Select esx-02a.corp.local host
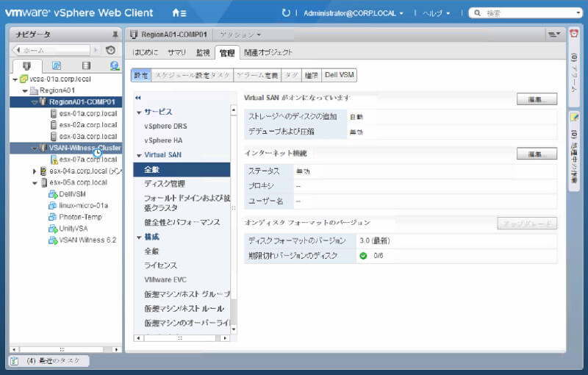 point(88,125)
